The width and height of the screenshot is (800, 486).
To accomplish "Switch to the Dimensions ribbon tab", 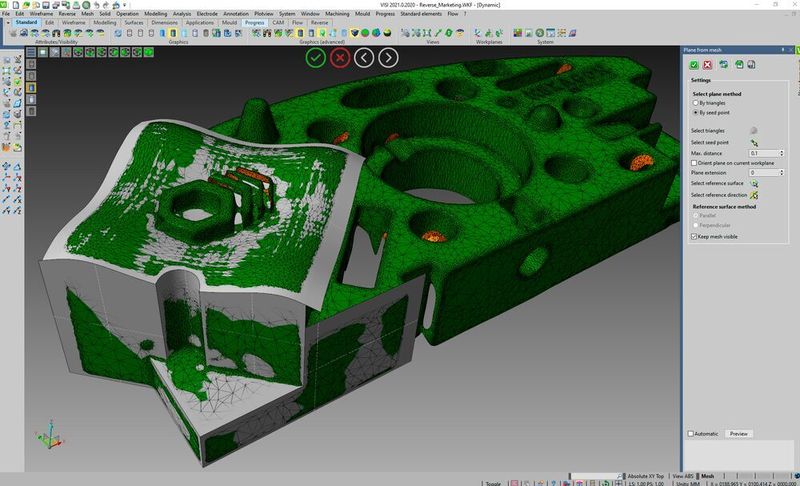I will (164, 22).
